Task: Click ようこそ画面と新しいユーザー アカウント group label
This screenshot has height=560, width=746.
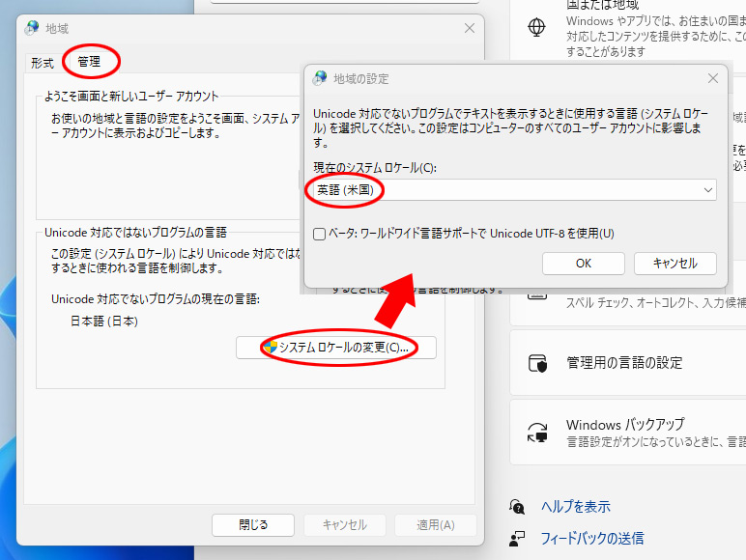Action: click(x=131, y=96)
